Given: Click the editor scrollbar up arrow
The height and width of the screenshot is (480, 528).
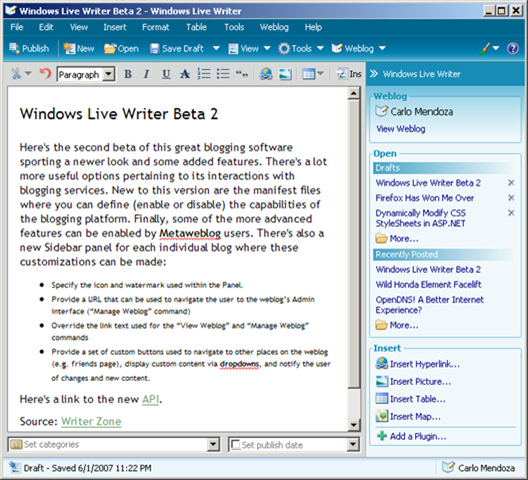Looking at the screenshot, I should coord(354,93).
